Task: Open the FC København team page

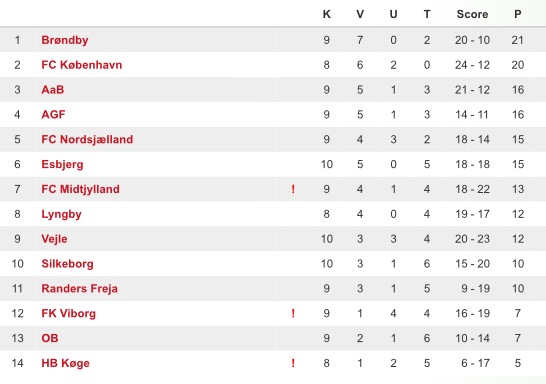Action: 81,65
